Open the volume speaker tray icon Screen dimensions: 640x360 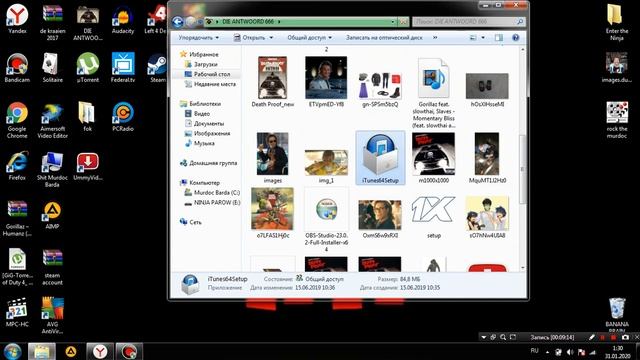(570, 352)
